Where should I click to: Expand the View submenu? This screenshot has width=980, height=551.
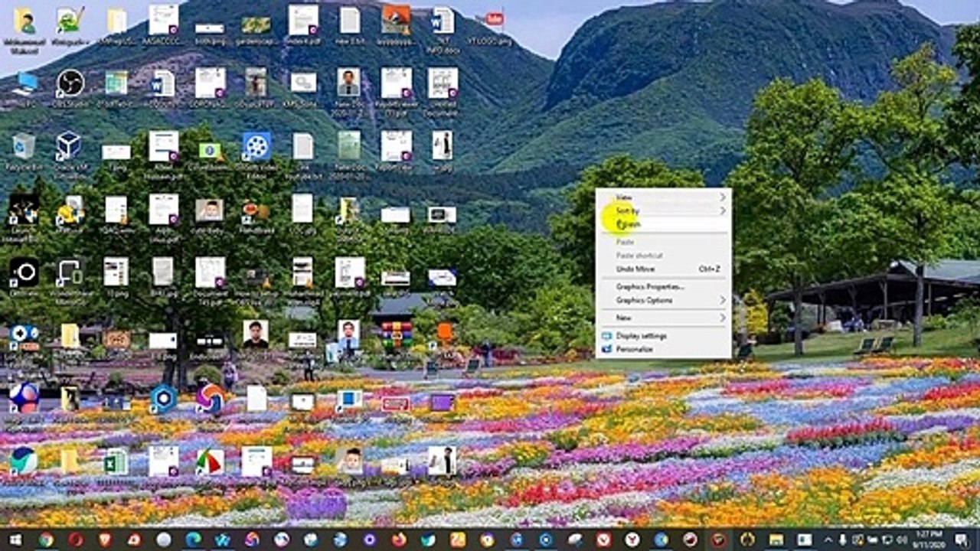click(x=663, y=197)
